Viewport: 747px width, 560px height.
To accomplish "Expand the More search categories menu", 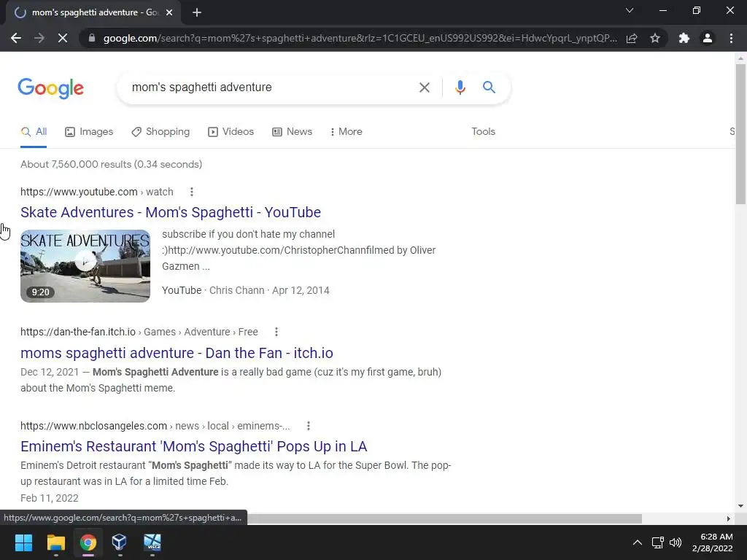I will click(x=347, y=132).
